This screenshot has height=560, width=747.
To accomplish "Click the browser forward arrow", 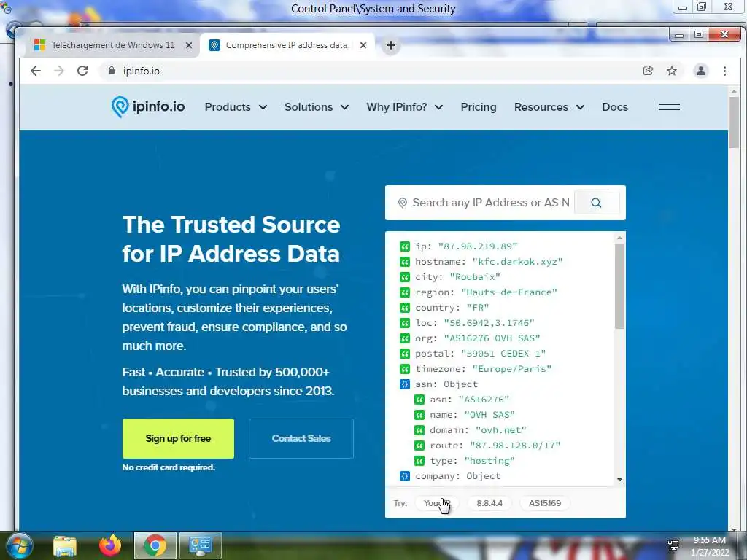I will pos(59,71).
